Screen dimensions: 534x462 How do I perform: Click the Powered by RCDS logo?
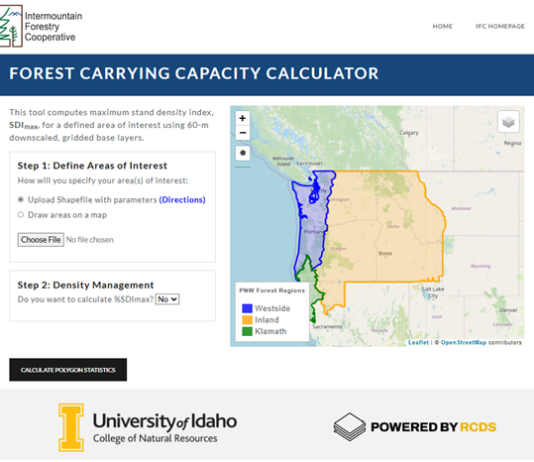415,427
